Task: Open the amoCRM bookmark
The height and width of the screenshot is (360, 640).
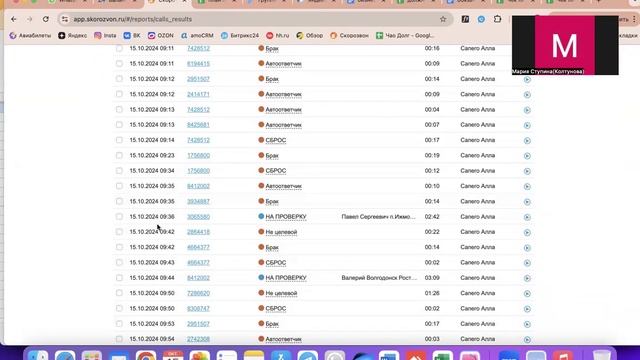Action: pos(197,36)
